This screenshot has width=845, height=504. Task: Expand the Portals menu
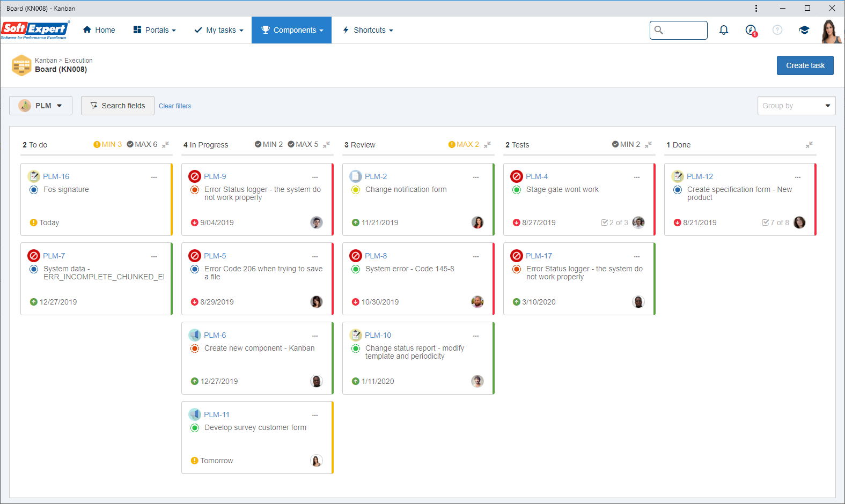pos(155,30)
